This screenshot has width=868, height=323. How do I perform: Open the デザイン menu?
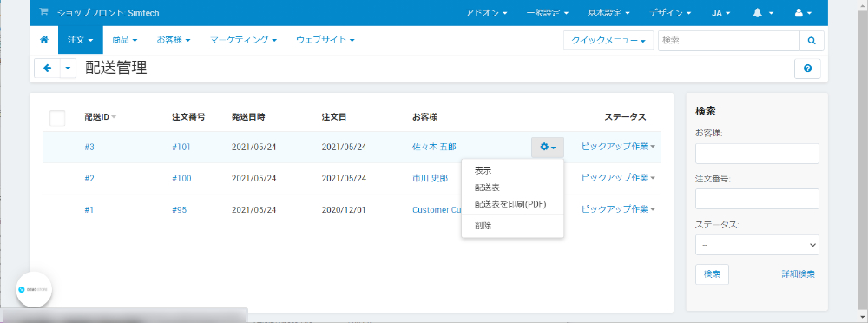click(x=670, y=13)
